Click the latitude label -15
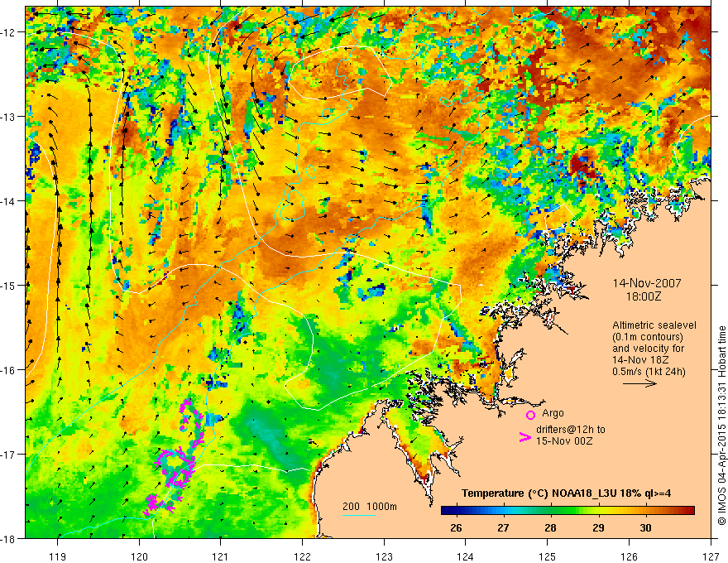This screenshot has height=563, width=728. tap(9, 286)
